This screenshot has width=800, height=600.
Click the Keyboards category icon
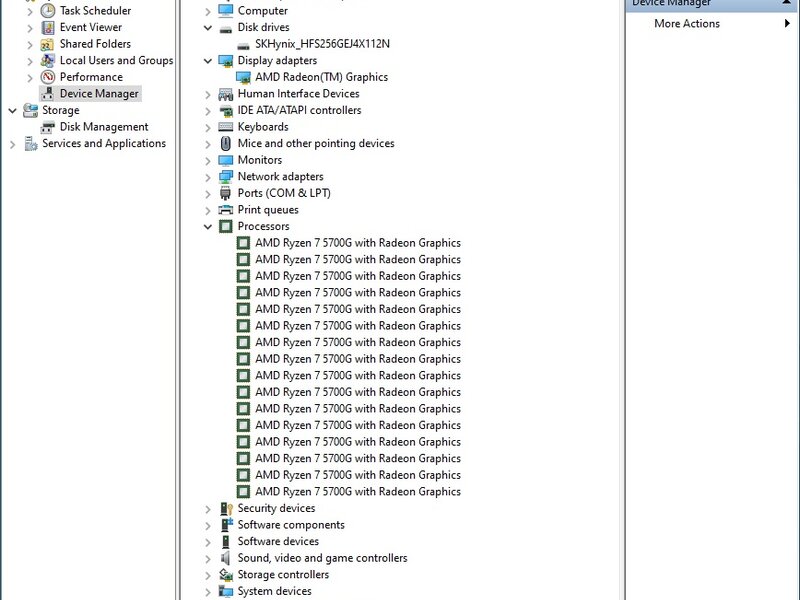[x=226, y=127]
